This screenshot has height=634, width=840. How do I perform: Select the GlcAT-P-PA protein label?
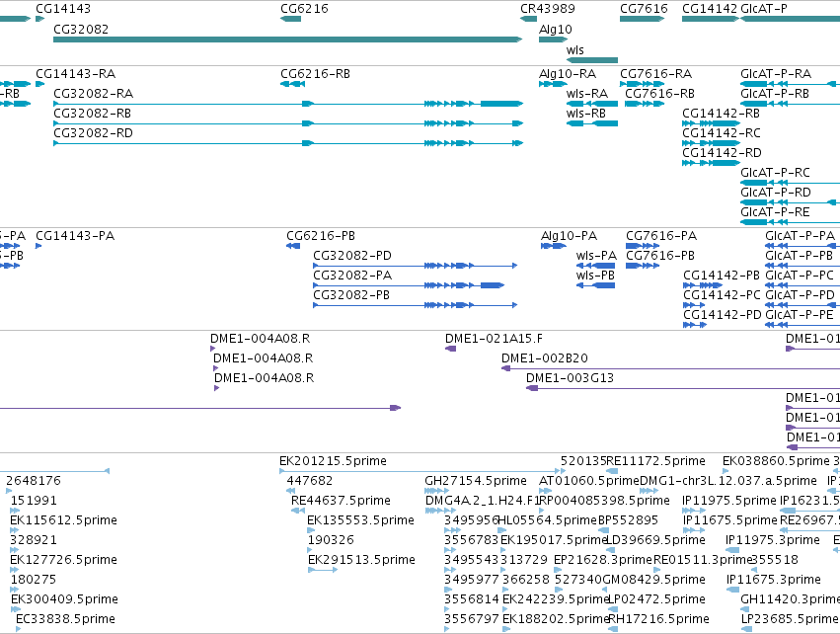point(801,236)
